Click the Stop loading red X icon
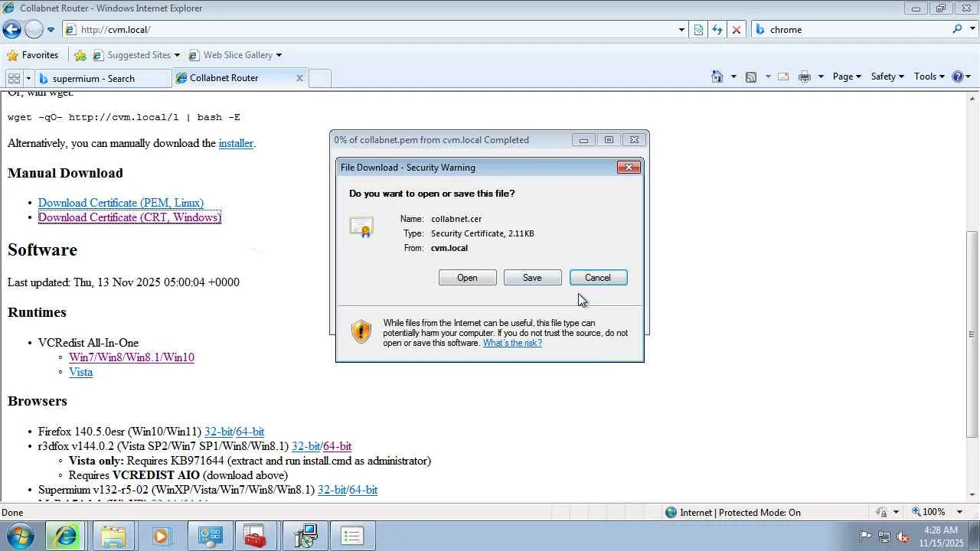Screen dimensions: 980x551 click(x=737, y=30)
